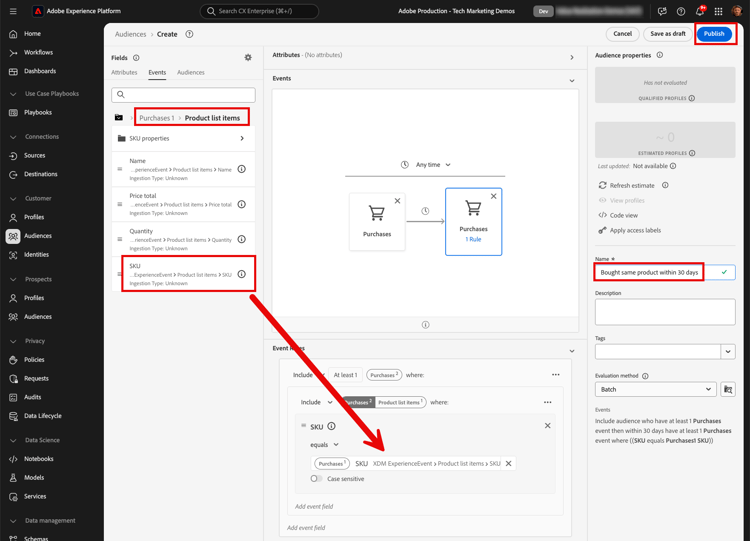
Task: Switch to the Events fields tab
Action: tap(157, 72)
